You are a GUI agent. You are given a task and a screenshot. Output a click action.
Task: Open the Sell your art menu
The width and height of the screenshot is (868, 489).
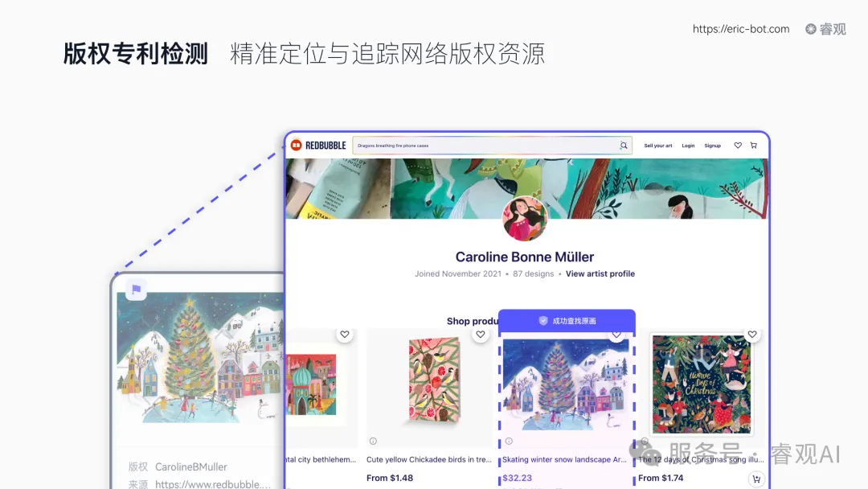coord(658,145)
